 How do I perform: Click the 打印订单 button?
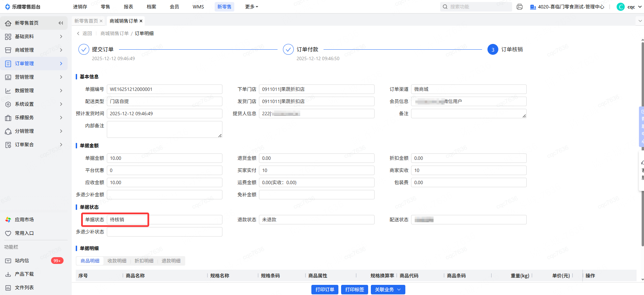[325, 290]
